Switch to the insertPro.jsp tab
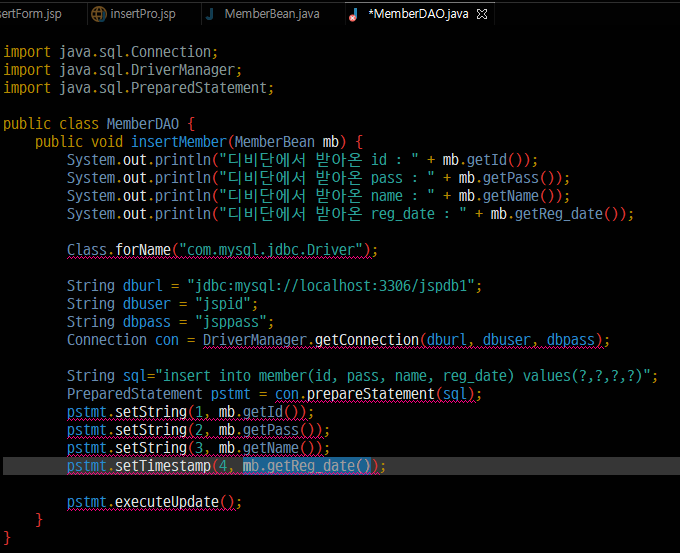The image size is (680, 553). (x=143, y=14)
